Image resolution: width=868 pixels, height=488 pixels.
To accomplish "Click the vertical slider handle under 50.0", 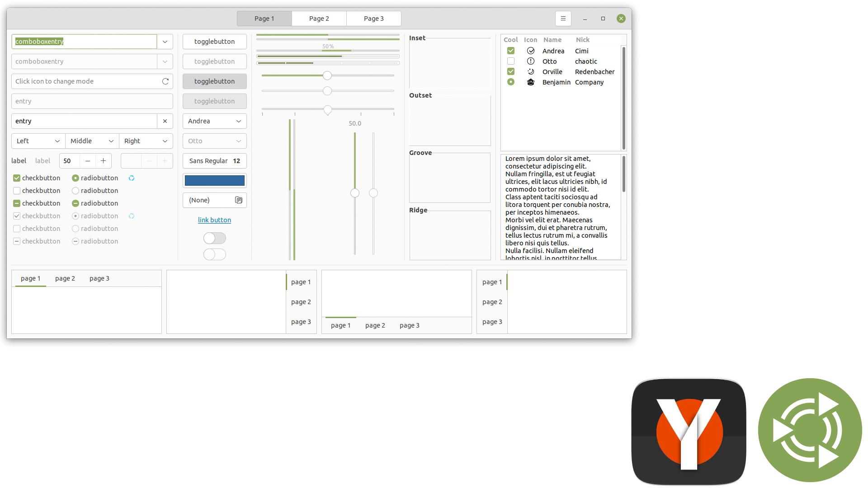I will [355, 193].
